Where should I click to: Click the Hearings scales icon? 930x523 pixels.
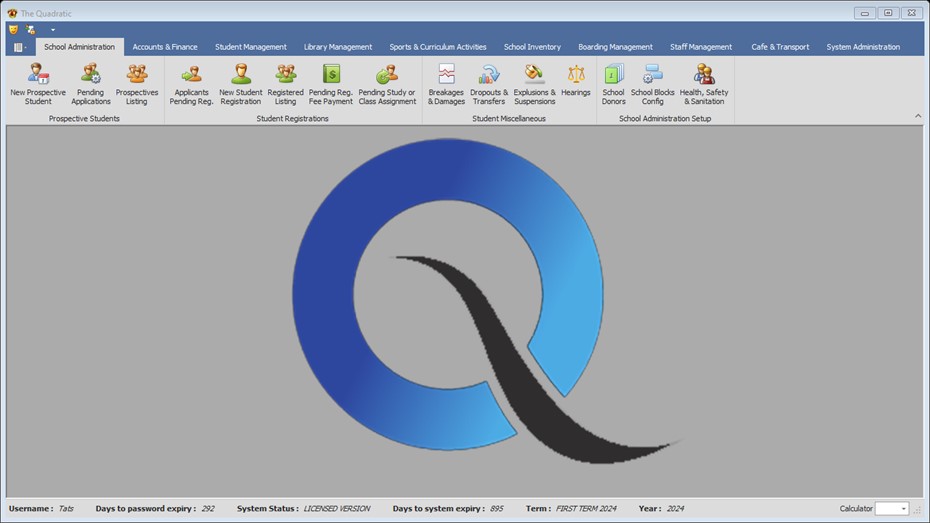tap(576, 76)
